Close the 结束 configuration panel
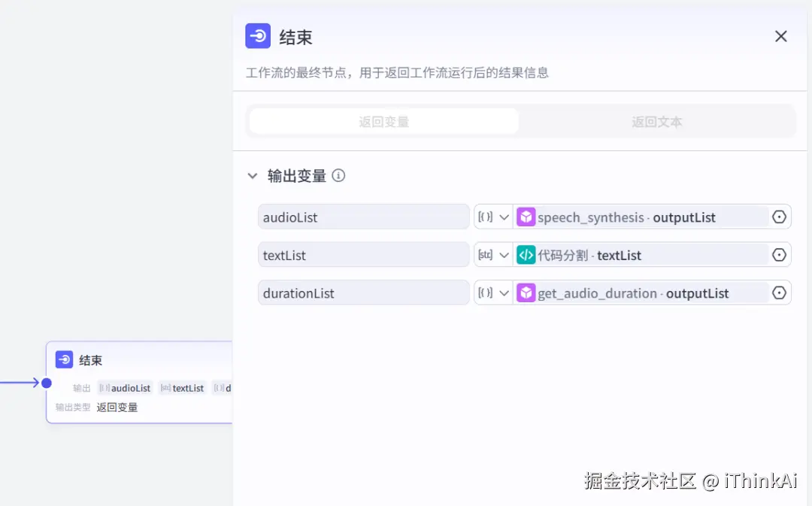 coord(780,35)
